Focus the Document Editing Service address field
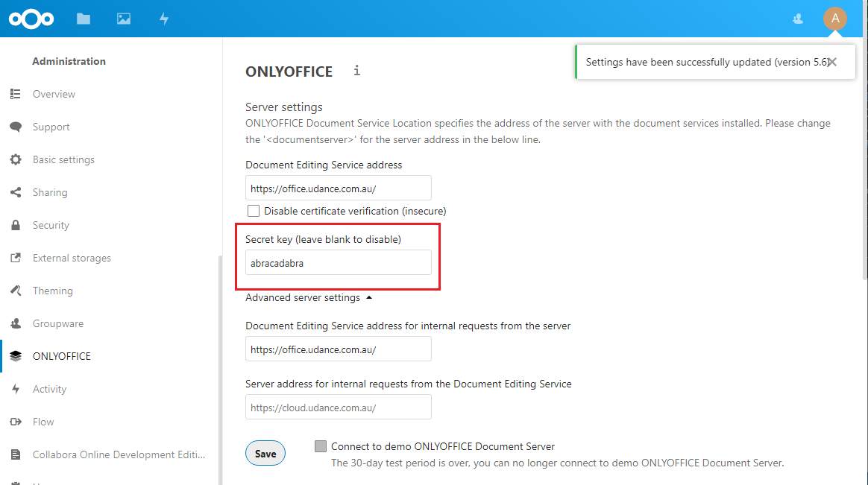 [x=339, y=188]
